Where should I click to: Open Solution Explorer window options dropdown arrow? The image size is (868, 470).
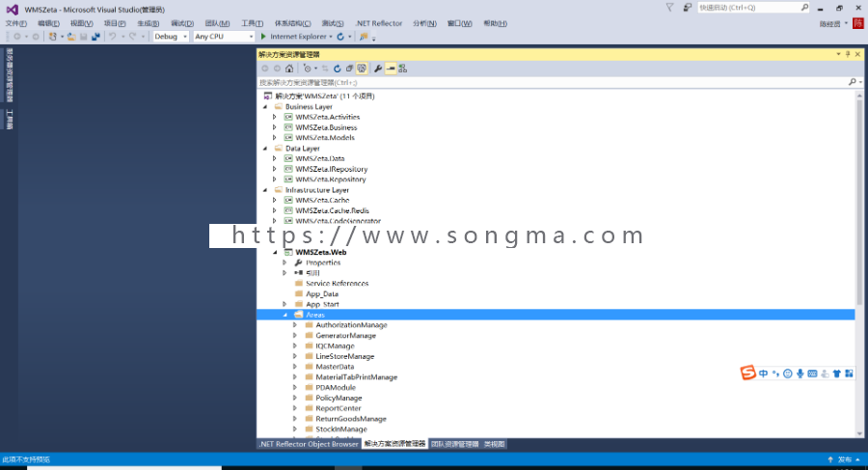tap(838, 54)
